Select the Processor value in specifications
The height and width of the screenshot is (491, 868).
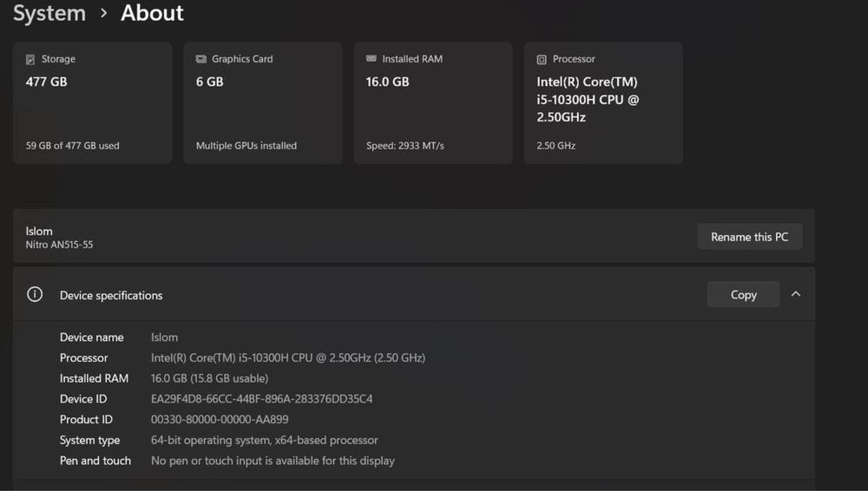click(x=288, y=357)
